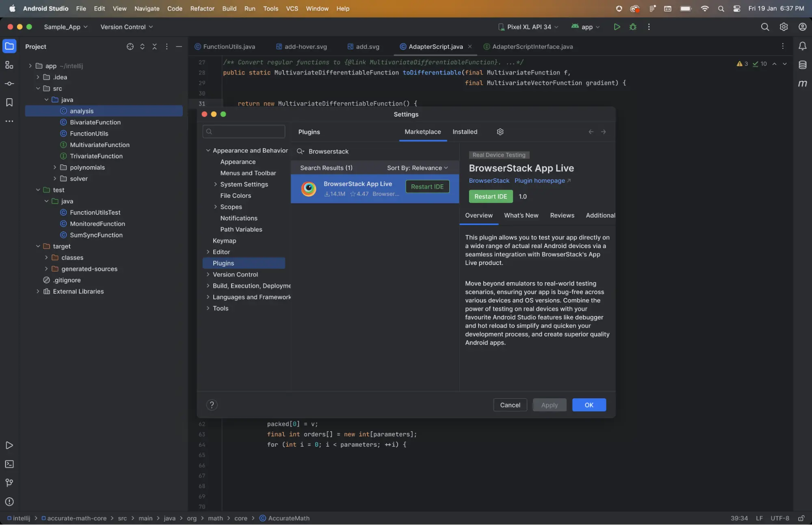Run the app with play icon
Viewport: 812px width, 525px height.
pos(617,27)
